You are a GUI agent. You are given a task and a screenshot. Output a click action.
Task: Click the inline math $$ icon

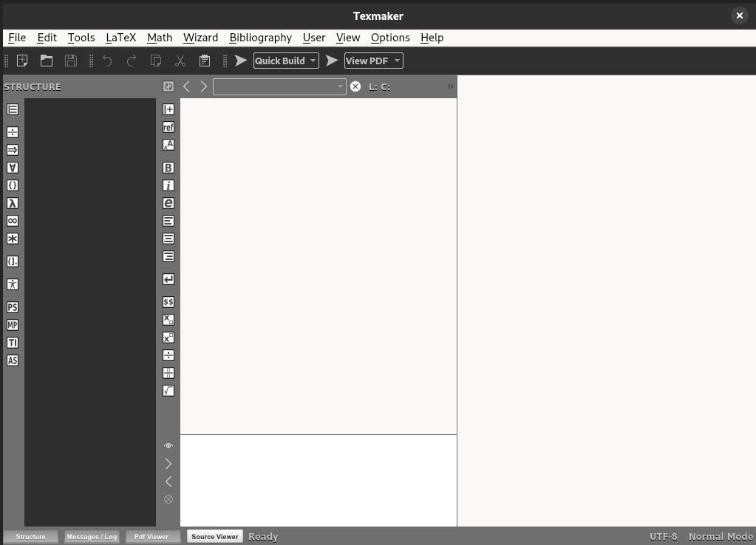[168, 302]
